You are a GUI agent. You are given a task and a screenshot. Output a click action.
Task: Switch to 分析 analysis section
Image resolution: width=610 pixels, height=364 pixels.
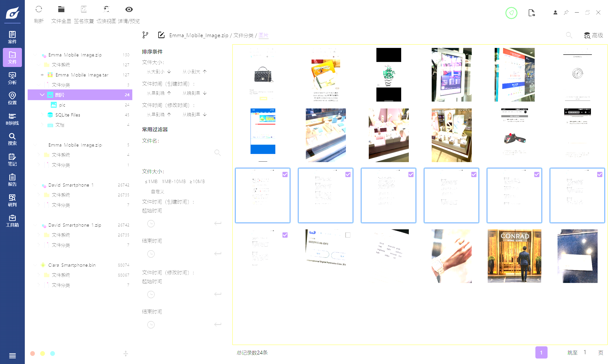(12, 78)
